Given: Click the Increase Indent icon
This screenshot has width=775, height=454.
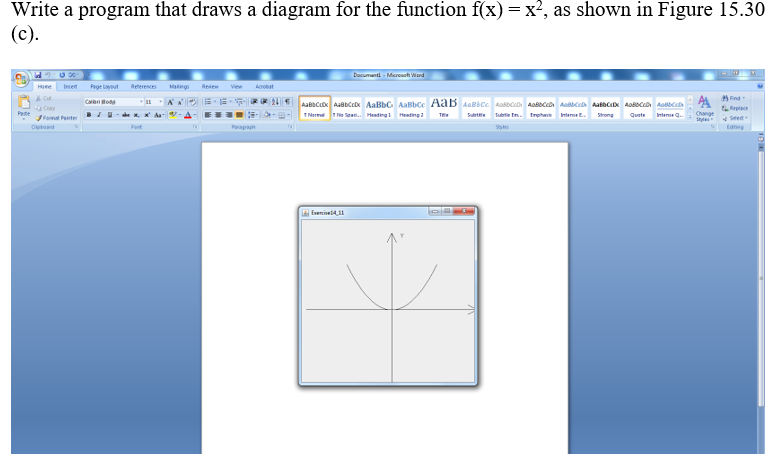Looking at the screenshot, I should [x=264, y=102].
